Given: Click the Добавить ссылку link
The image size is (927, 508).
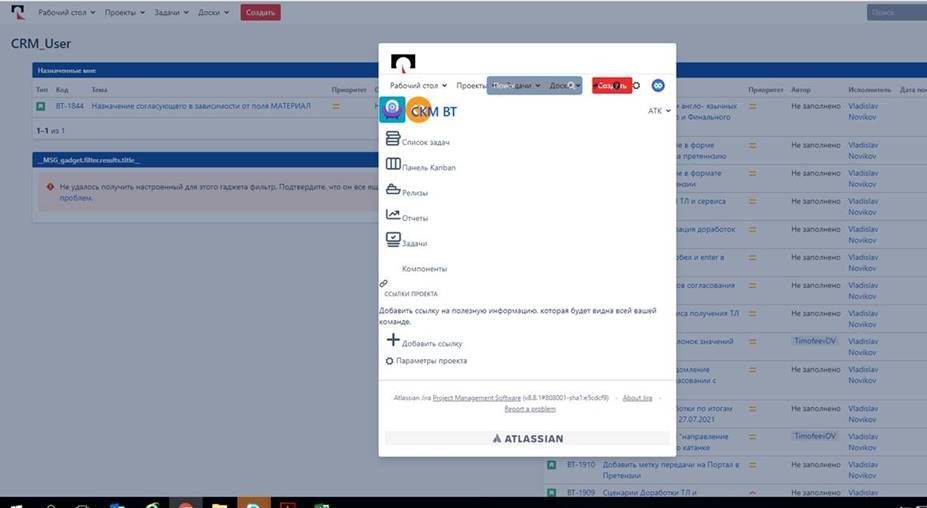Looking at the screenshot, I should 432,344.
